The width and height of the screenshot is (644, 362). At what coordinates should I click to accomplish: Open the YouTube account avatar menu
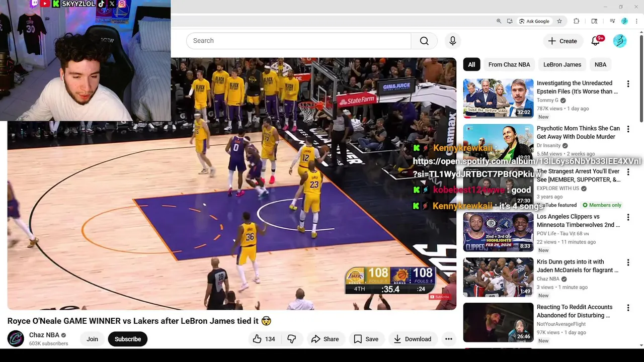pyautogui.click(x=620, y=41)
